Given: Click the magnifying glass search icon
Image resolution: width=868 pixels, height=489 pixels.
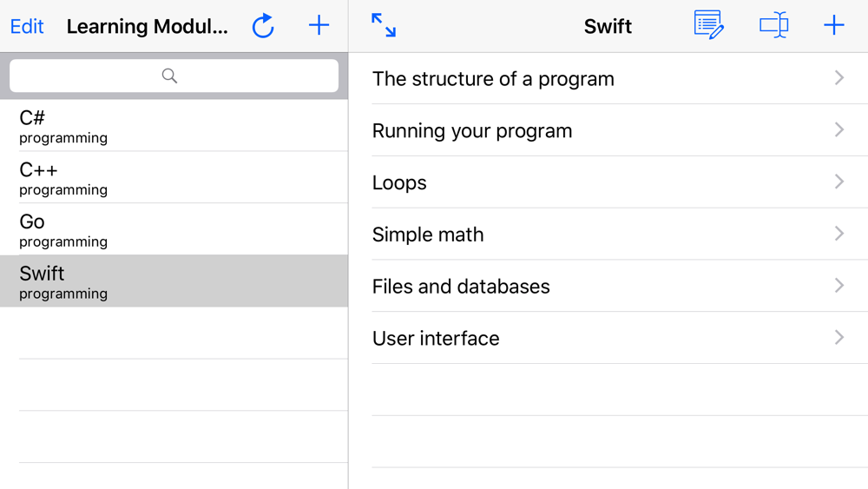Looking at the screenshot, I should (x=170, y=76).
